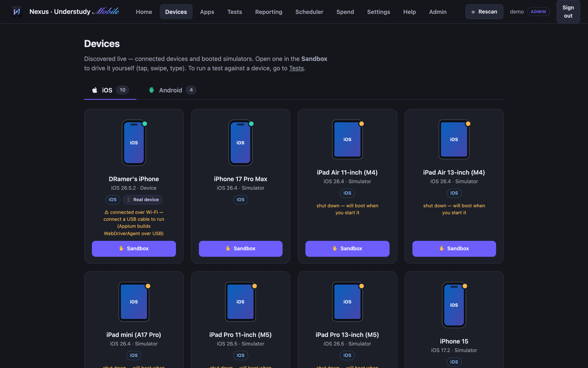Screen dimensions: 588x368
Task: Click the iPad Air 13-inch (M4) device illustration
Action: pyautogui.click(x=454, y=139)
